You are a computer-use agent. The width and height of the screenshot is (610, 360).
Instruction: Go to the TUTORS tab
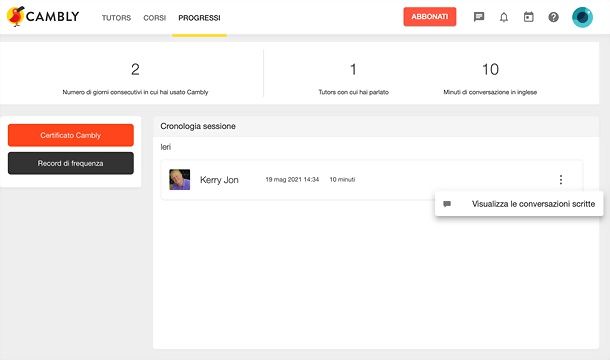click(x=116, y=18)
